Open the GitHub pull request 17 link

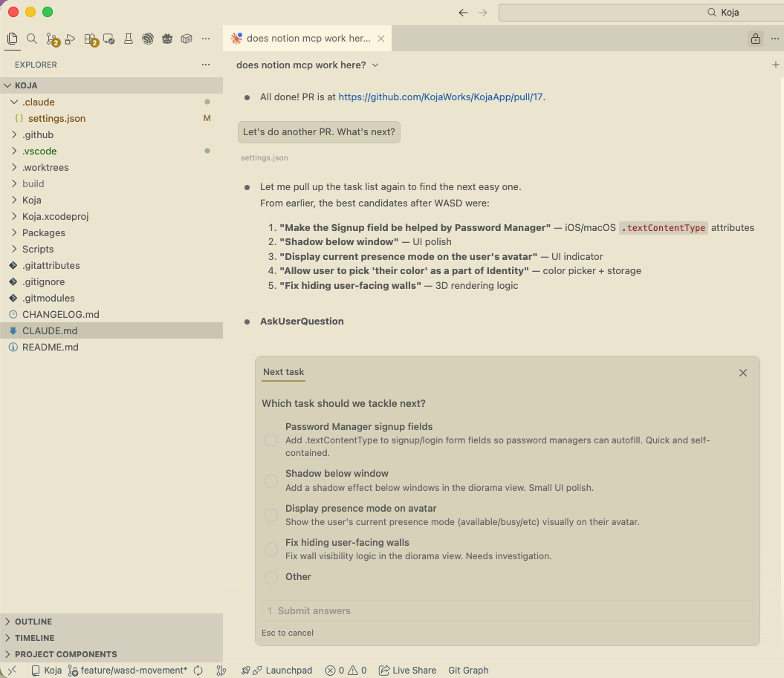pyautogui.click(x=441, y=97)
